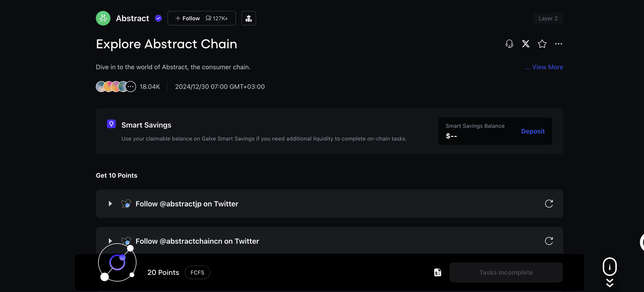Click the Smart Savings lightbulb icon
Viewport: 644px width, 292px height.
coord(111,124)
